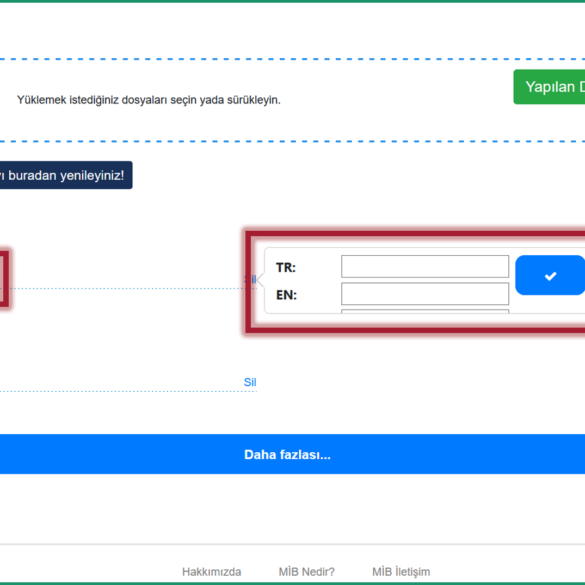This screenshot has height=585, width=585.
Task: Click the EN: label
Action: [x=286, y=295]
